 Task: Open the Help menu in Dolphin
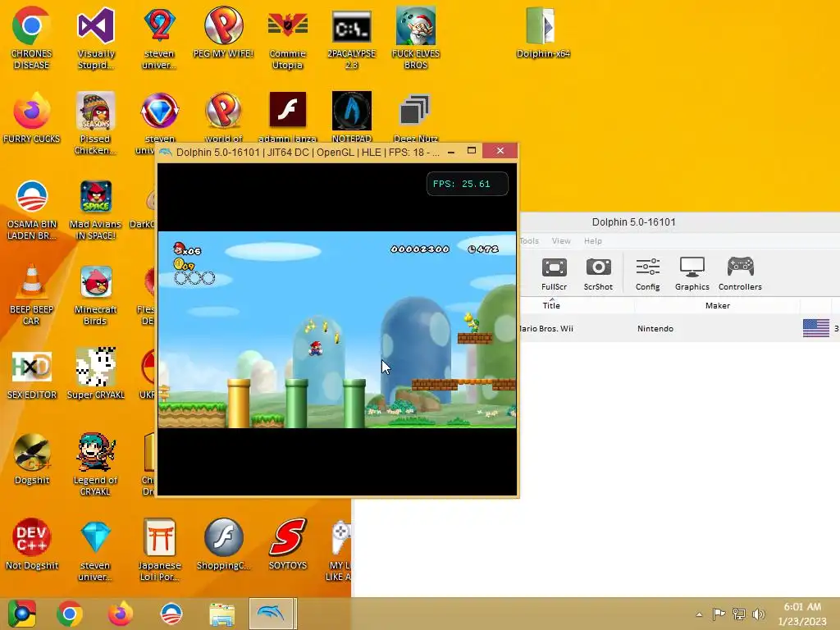tap(592, 241)
